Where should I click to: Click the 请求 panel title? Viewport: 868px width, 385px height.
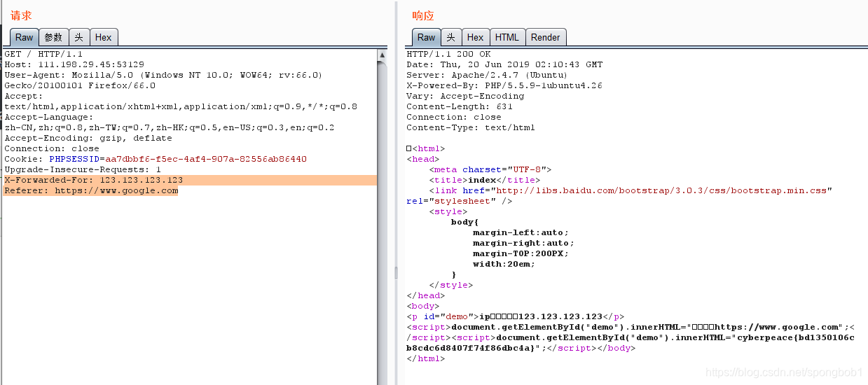click(x=21, y=15)
